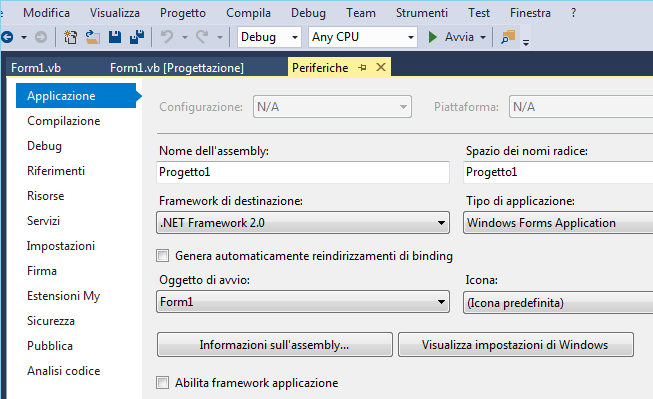The image size is (653, 399).
Task: Open the Team menu
Action: (361, 13)
